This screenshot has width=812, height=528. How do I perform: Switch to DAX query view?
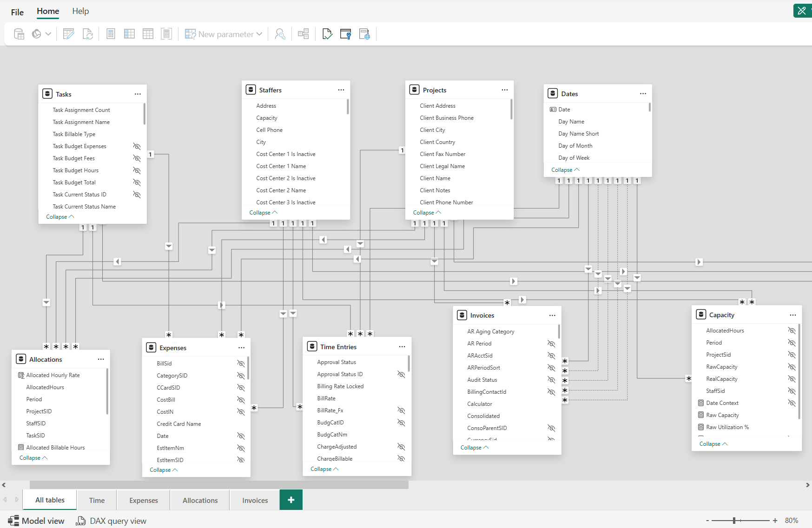click(x=111, y=521)
